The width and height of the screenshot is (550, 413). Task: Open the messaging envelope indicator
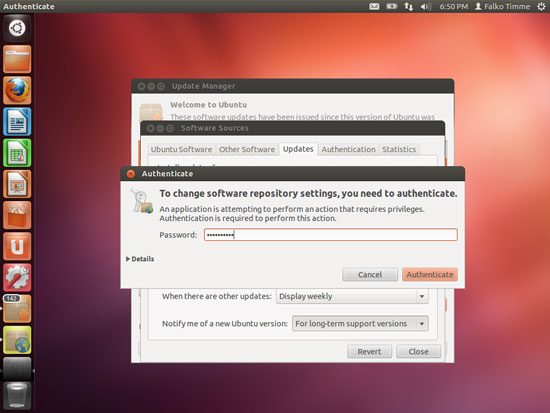click(374, 6)
